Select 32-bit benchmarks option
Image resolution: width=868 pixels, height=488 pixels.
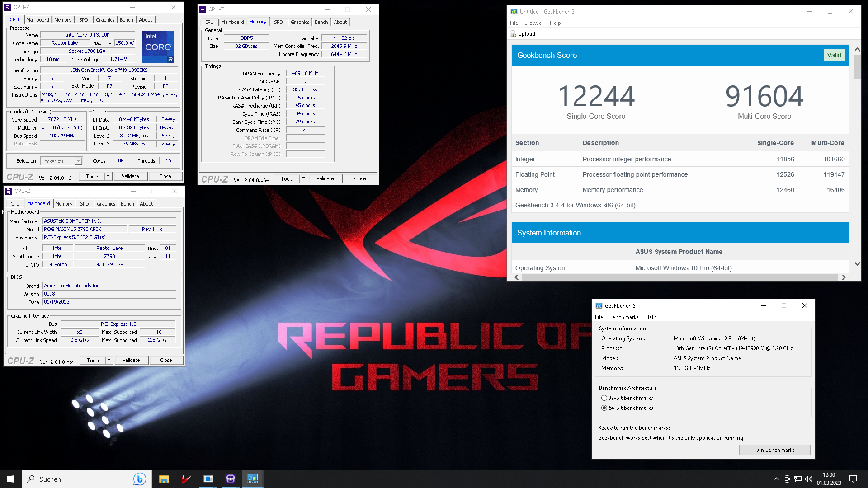tap(604, 398)
